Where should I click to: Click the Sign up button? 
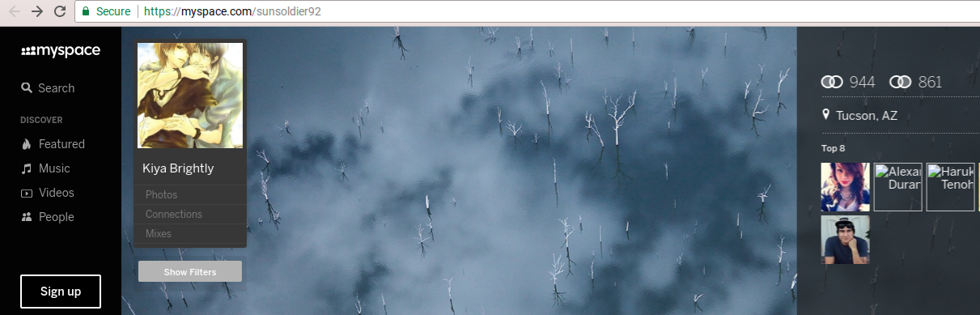[61, 292]
